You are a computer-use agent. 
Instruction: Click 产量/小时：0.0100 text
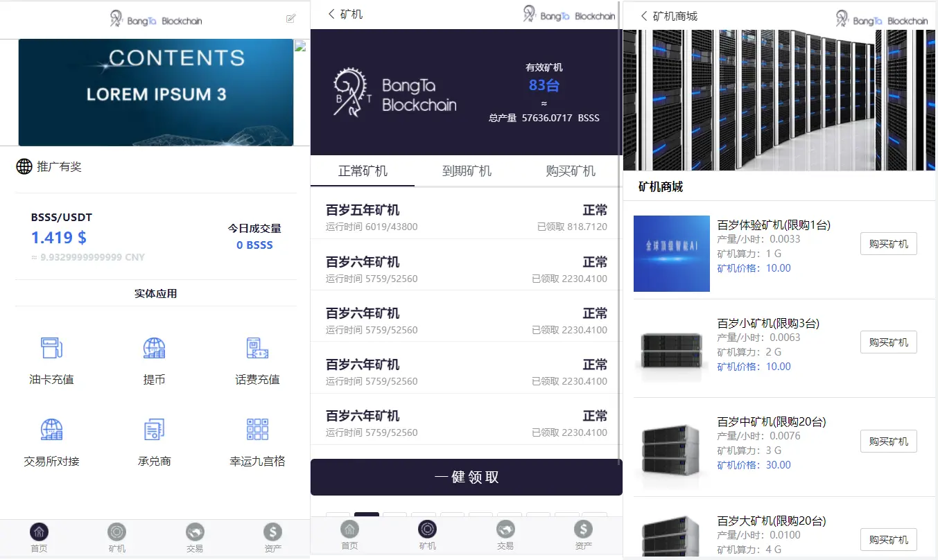pos(758,535)
